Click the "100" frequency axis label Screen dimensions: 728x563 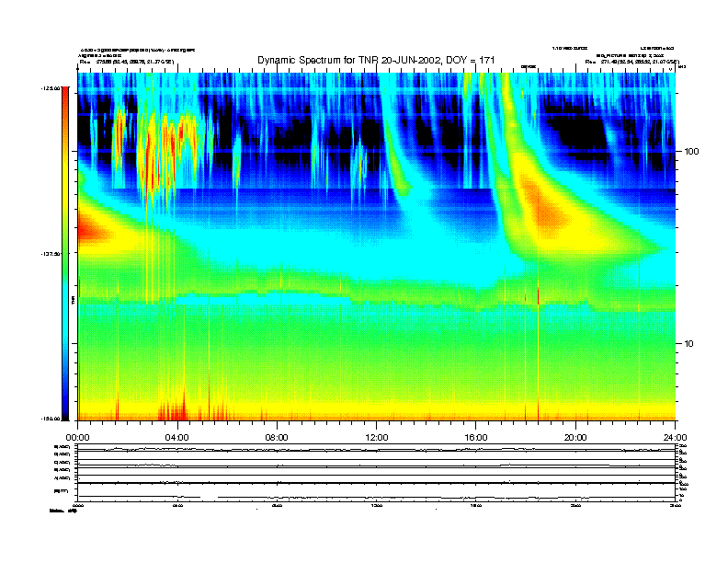tap(692, 152)
